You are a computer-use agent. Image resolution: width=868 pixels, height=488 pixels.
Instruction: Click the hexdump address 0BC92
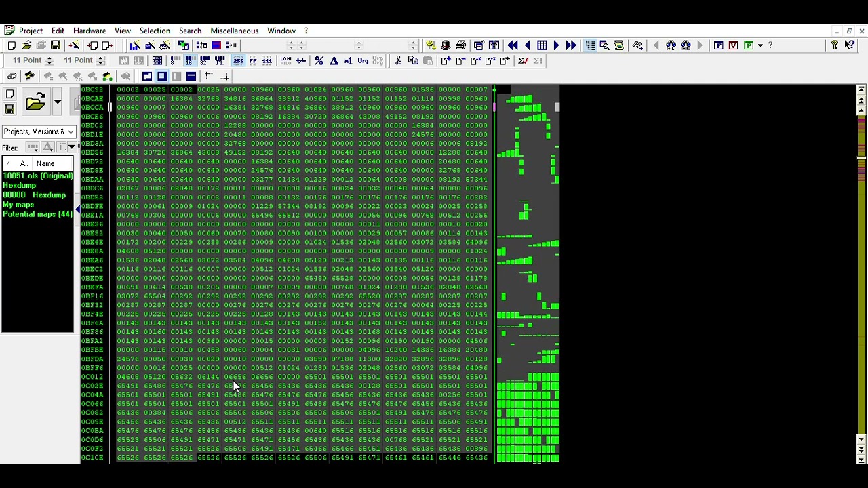point(92,89)
